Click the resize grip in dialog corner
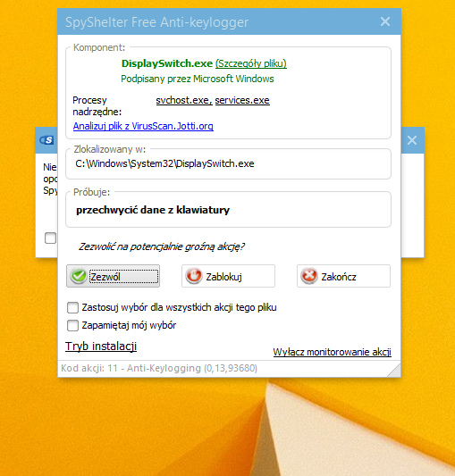The image size is (455, 476). click(394, 371)
